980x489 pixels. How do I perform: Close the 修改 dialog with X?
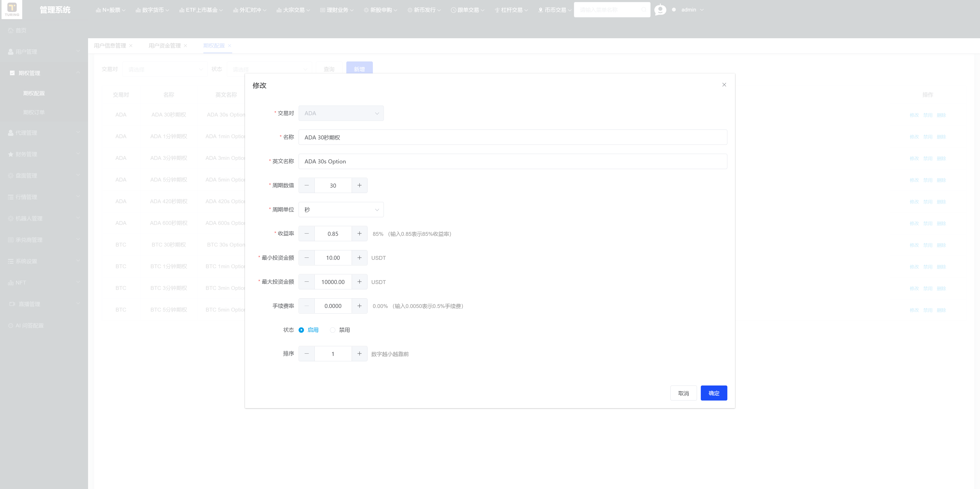tap(724, 85)
